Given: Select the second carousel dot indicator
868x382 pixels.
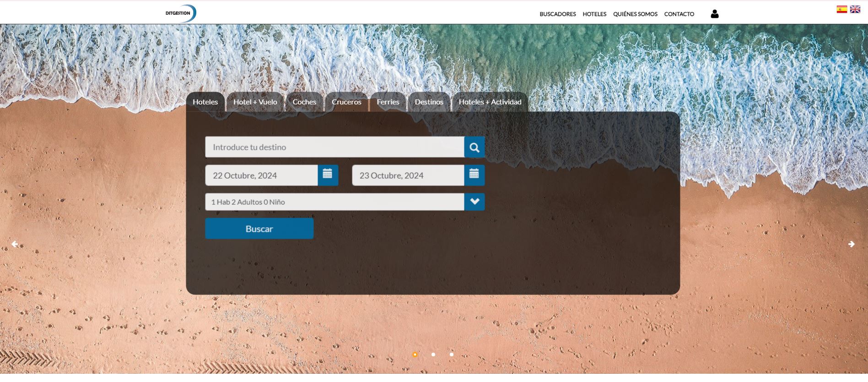Looking at the screenshot, I should coord(433,355).
